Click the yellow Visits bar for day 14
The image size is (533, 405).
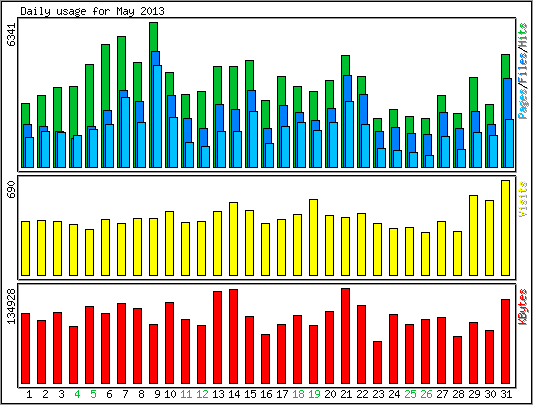(234, 239)
